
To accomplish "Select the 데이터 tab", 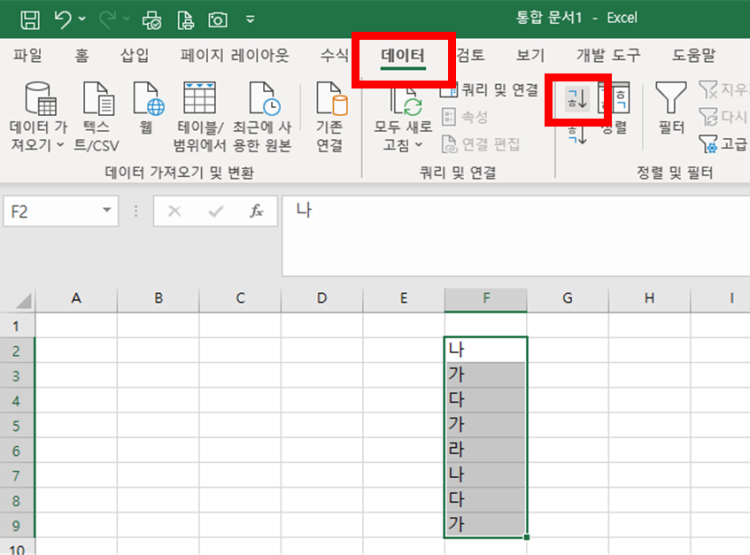I will tap(403, 56).
